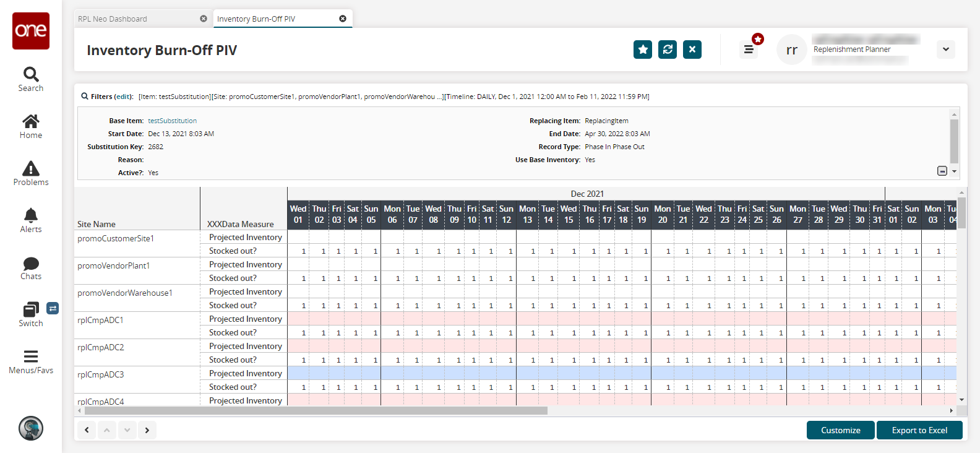Open the testSubstitution base item link
Screen dimensions: 980x453
[173, 121]
